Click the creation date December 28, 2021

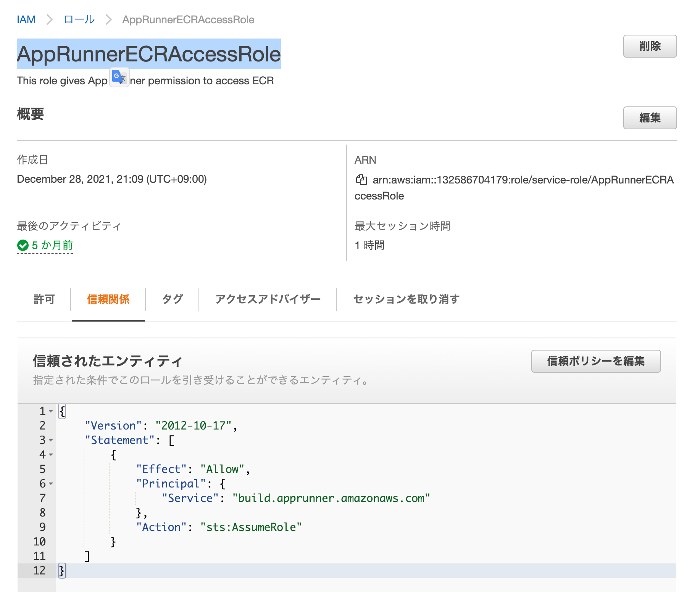pyautogui.click(x=112, y=179)
